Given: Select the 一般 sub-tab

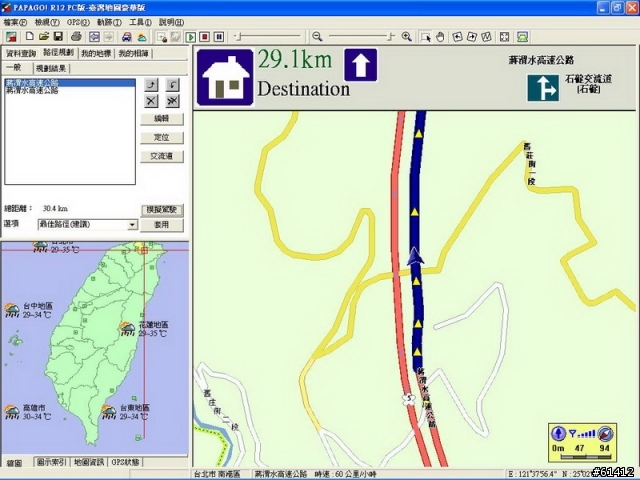Looking at the screenshot, I should click(15, 67).
